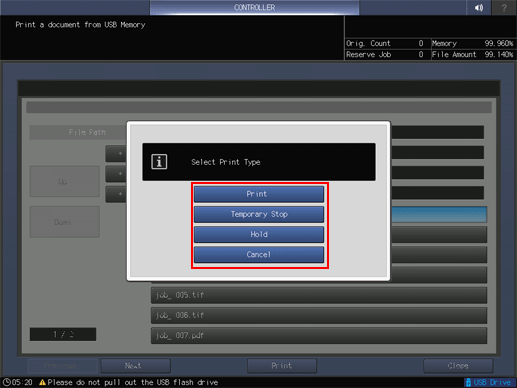
Task: Click the File Amount 99.140% indicator
Action: pyautogui.click(x=473, y=55)
